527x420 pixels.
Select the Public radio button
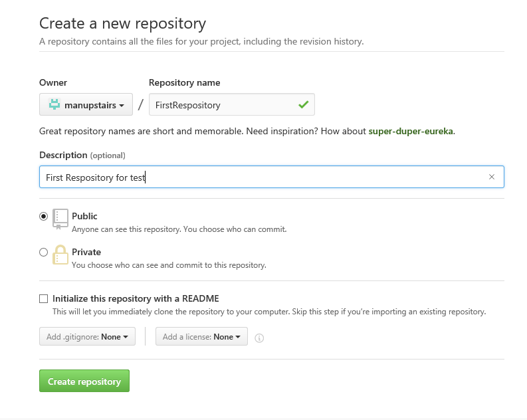click(43, 217)
